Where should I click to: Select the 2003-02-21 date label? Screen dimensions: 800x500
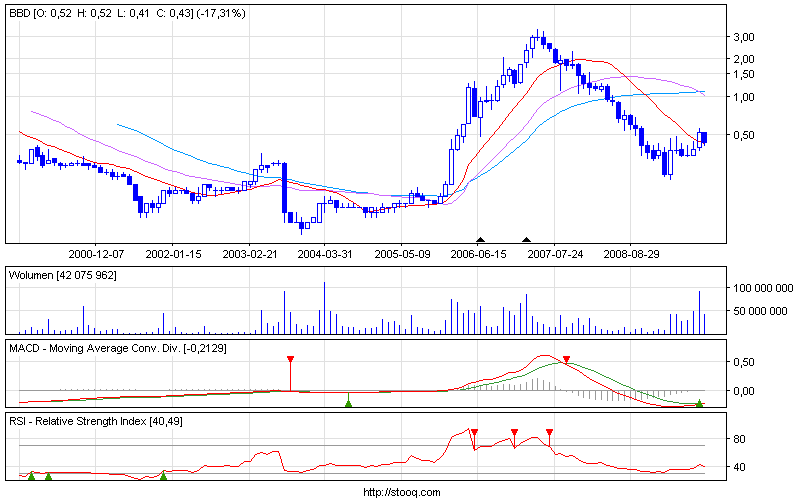(249, 254)
